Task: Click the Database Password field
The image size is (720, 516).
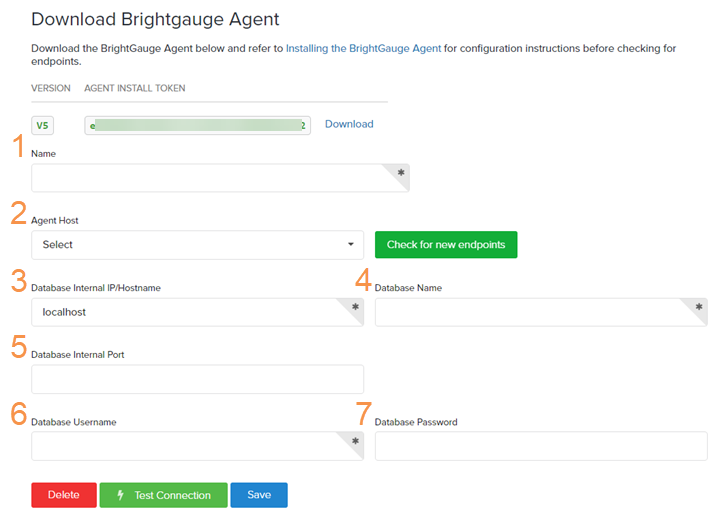Action: click(x=541, y=446)
